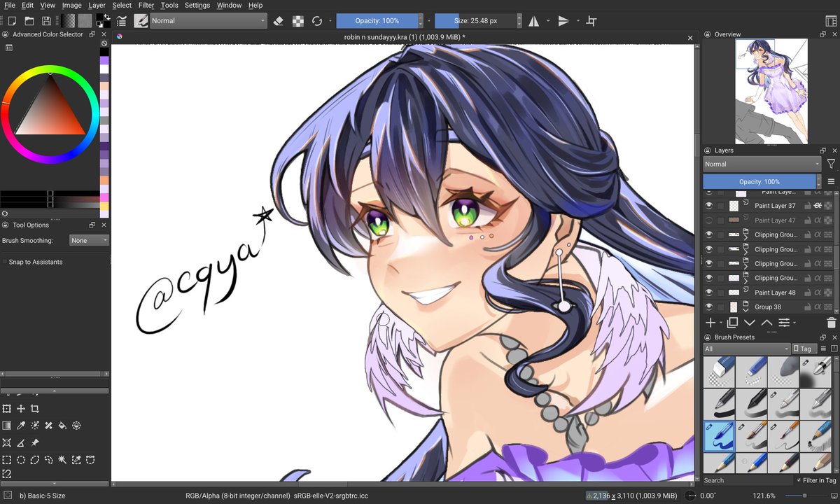Select the Gradient tool in toolbox

(x=7, y=426)
